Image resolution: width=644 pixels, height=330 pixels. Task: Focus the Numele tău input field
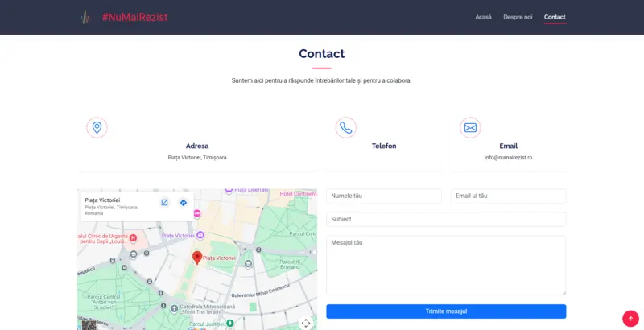(384, 196)
